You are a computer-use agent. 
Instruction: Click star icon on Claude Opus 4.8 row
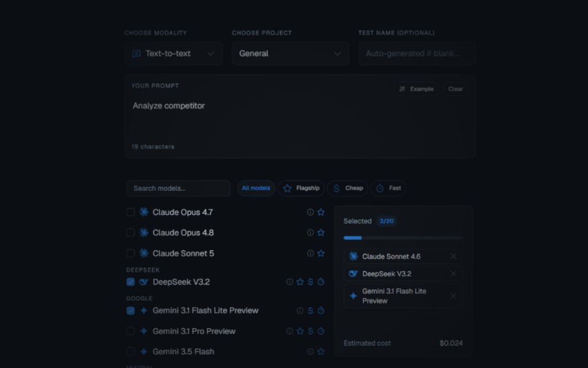321,232
